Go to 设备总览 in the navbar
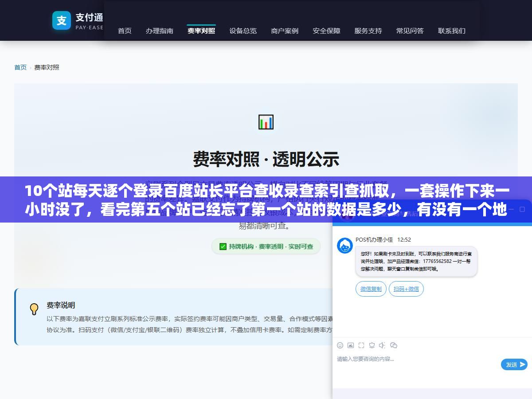Viewport: 532px width, 399px height. (x=243, y=31)
